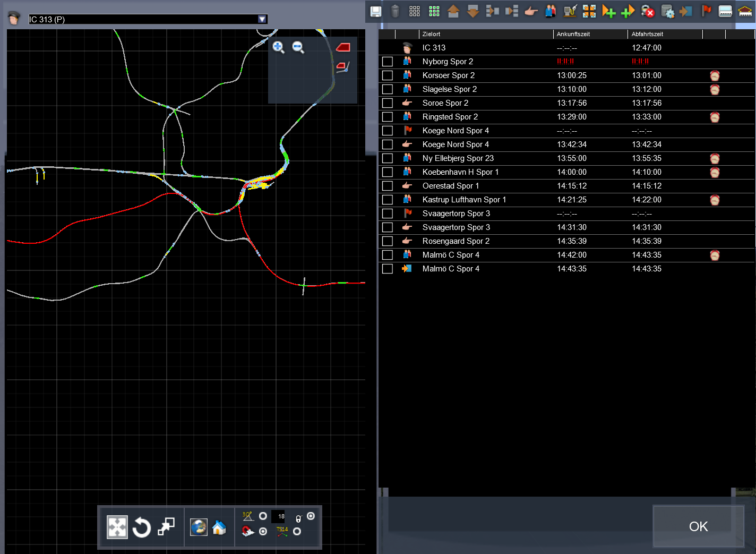The image size is (756, 554).
Task: Zoom in on the track map
Action: click(x=278, y=47)
